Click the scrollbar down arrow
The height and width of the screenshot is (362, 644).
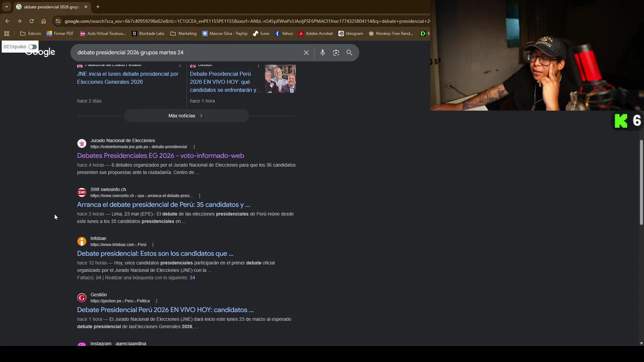(641, 343)
